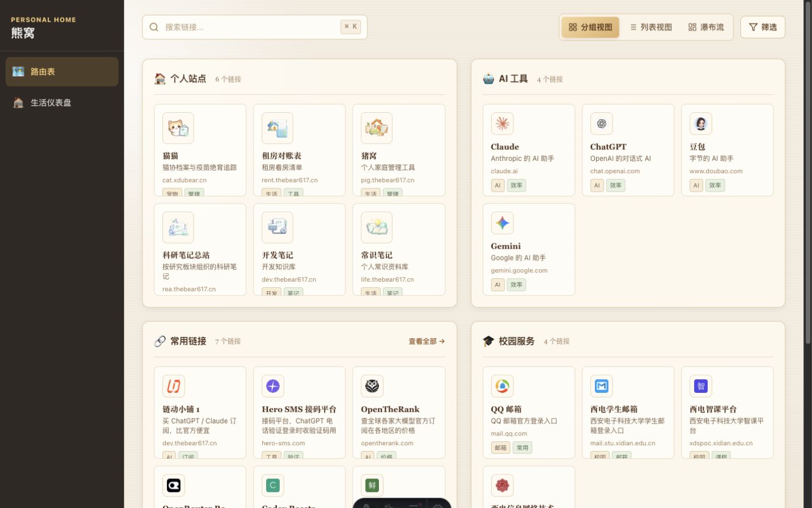Click the 猪窝 house icon
This screenshot has width=812, height=508.
(x=376, y=128)
